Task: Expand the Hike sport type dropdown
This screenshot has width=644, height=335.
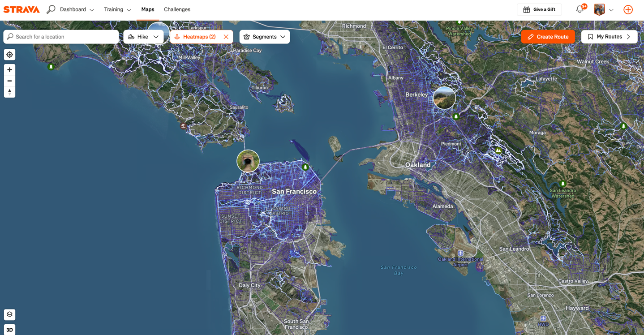Action: point(143,37)
